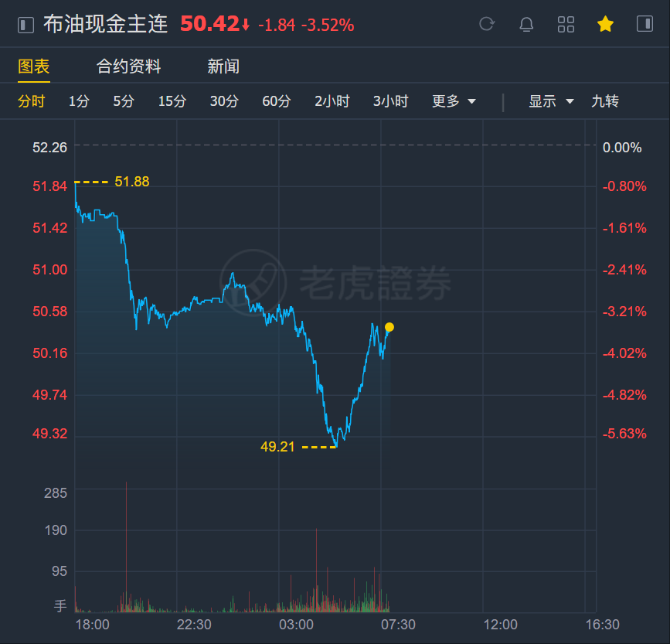
Task: Switch to the 图表 tab
Action: point(34,66)
